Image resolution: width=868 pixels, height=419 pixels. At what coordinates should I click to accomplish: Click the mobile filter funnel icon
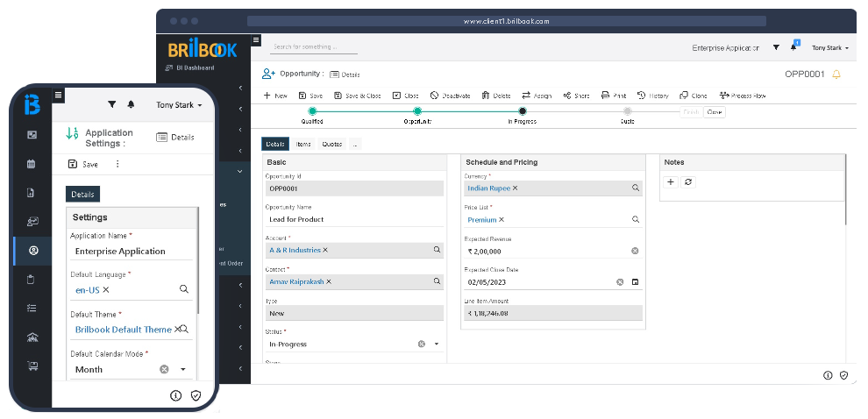coord(112,104)
